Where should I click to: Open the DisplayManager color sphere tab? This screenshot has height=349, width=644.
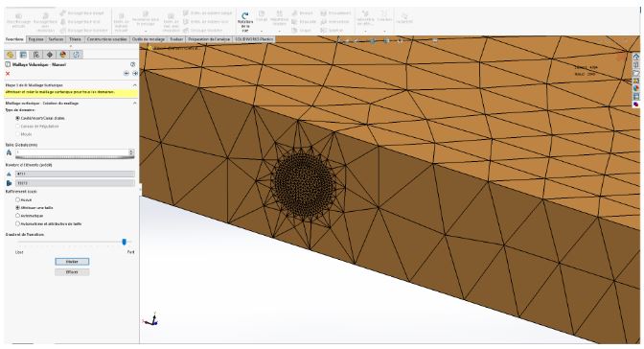(63, 55)
